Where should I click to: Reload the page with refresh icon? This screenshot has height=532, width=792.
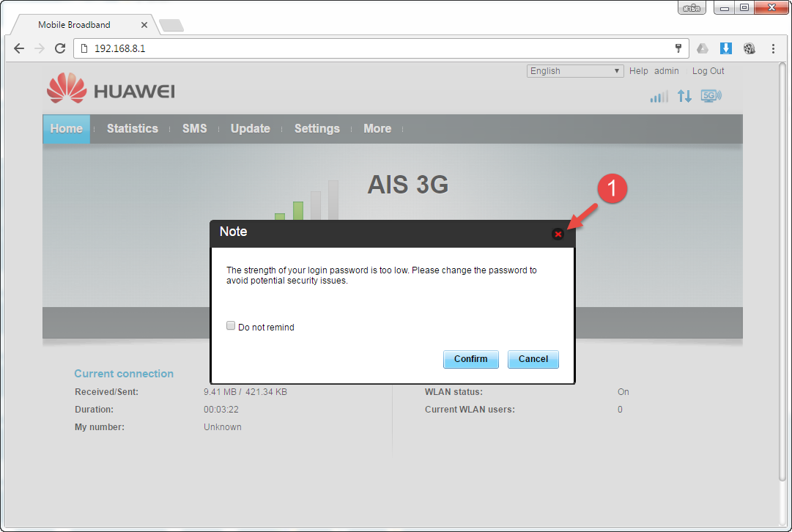click(60, 48)
